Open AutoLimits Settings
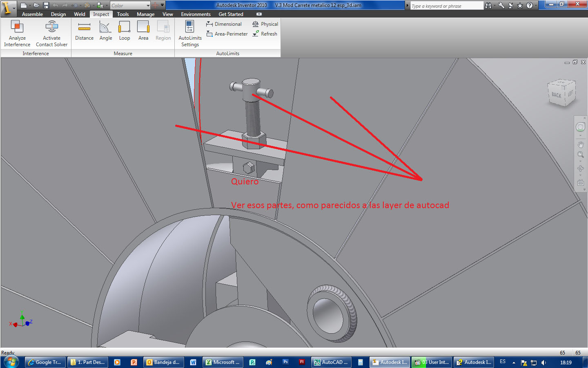Image resolution: width=588 pixels, height=368 pixels. tap(190, 34)
